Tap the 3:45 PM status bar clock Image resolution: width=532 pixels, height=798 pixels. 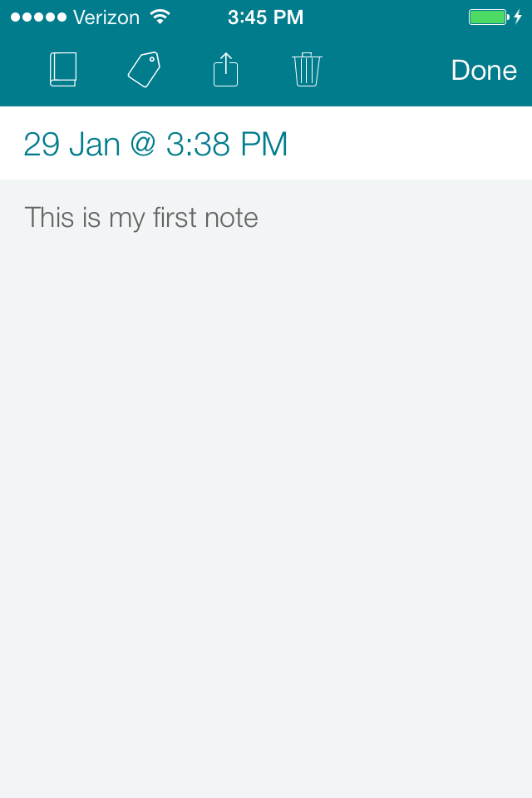pyautogui.click(x=265, y=17)
